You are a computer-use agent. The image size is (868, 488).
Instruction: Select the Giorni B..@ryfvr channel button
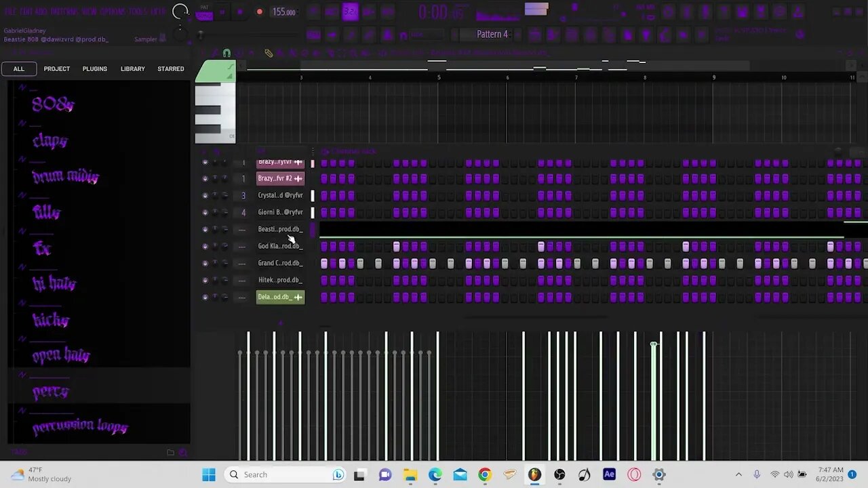[280, 212]
